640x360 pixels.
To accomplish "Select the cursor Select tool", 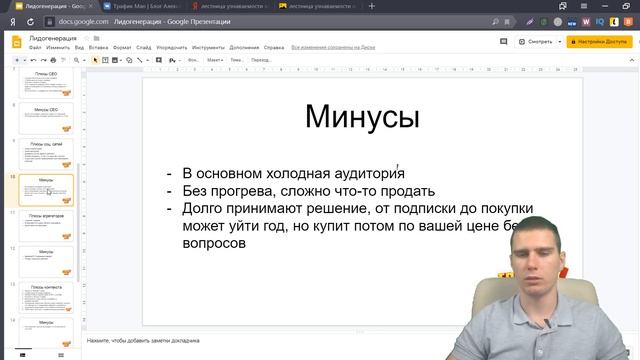I will point(95,60).
